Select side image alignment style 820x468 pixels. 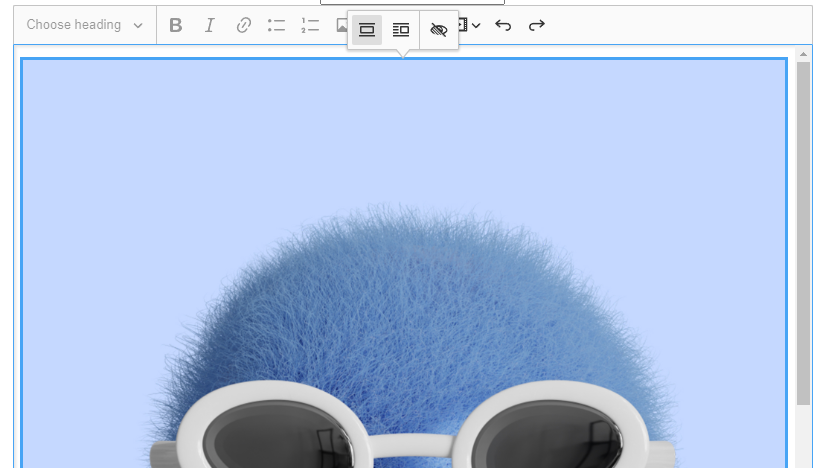click(x=401, y=30)
